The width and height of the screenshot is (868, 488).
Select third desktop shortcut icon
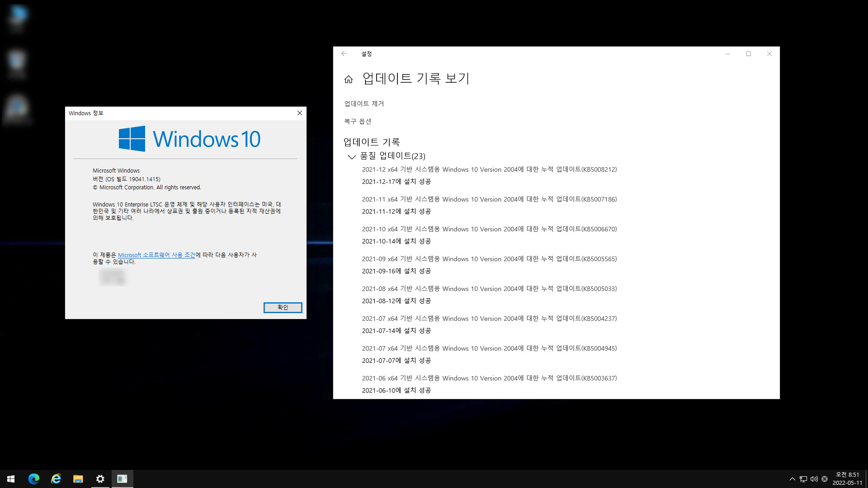click(17, 109)
